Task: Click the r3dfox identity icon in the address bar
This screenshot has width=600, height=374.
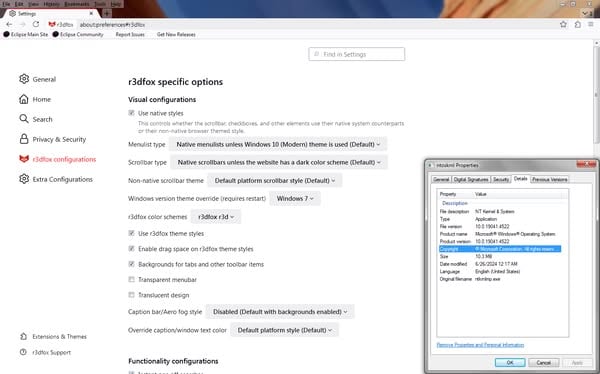Action: pyautogui.click(x=52, y=24)
